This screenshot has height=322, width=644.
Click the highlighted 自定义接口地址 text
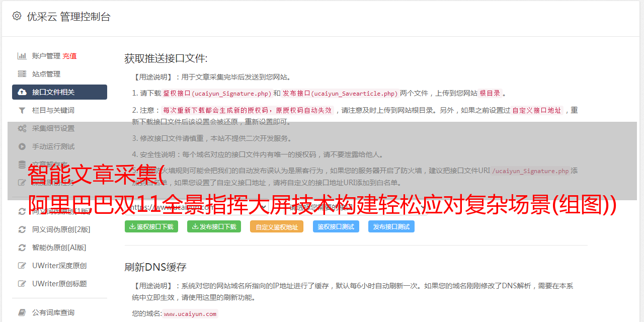(537, 110)
